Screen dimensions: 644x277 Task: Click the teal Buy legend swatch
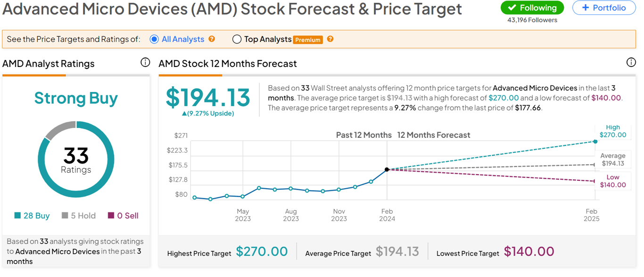tap(17, 216)
